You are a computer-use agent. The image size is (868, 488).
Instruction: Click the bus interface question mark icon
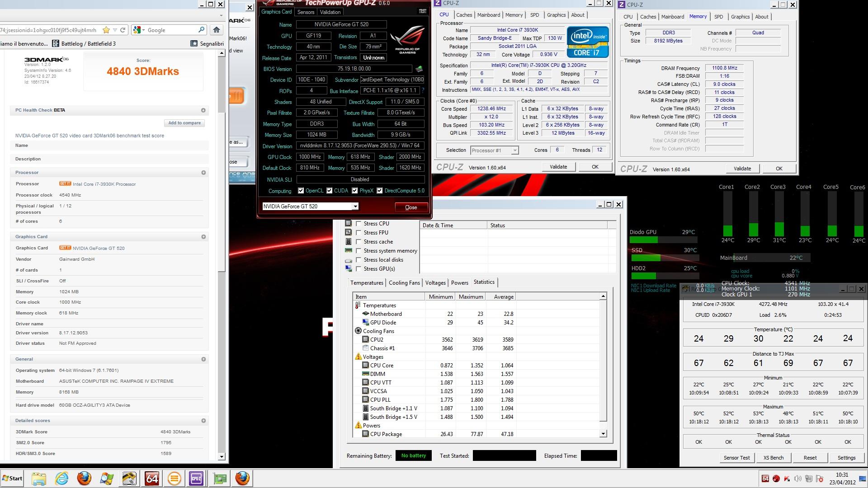tap(423, 91)
